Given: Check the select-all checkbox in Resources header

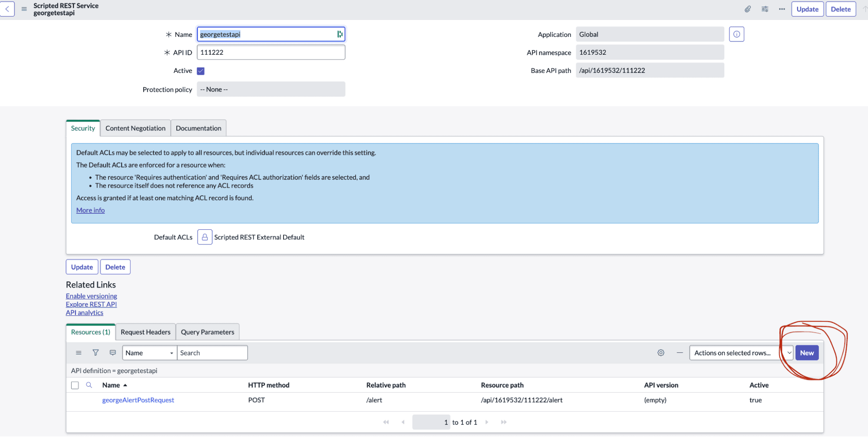Looking at the screenshot, I should 75,385.
